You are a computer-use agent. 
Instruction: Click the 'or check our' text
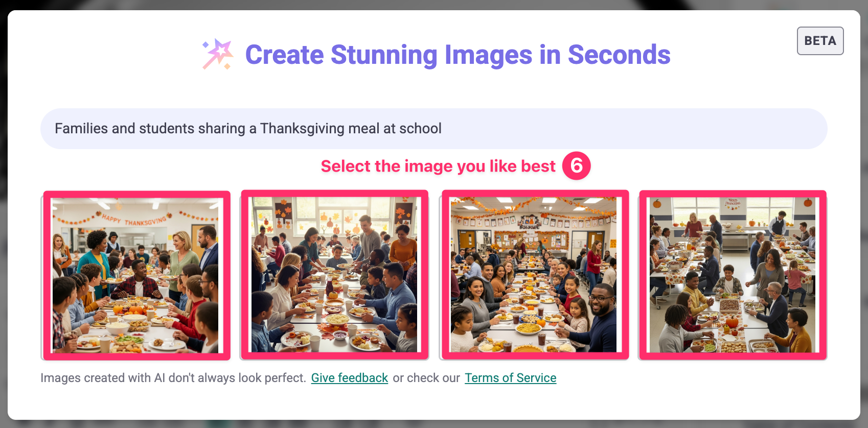pyautogui.click(x=426, y=378)
